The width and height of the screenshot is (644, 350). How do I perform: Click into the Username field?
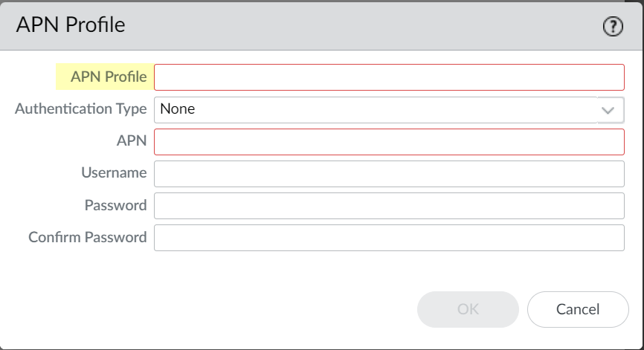[x=388, y=174]
